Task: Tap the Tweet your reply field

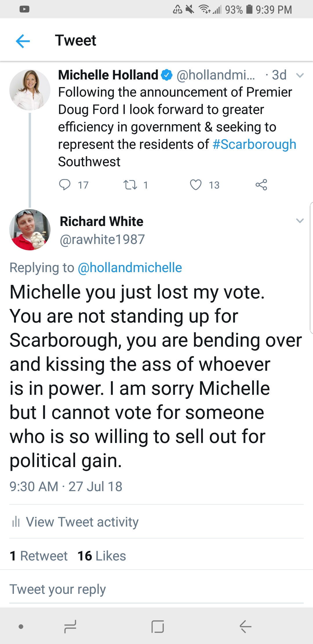Action: pos(58,589)
